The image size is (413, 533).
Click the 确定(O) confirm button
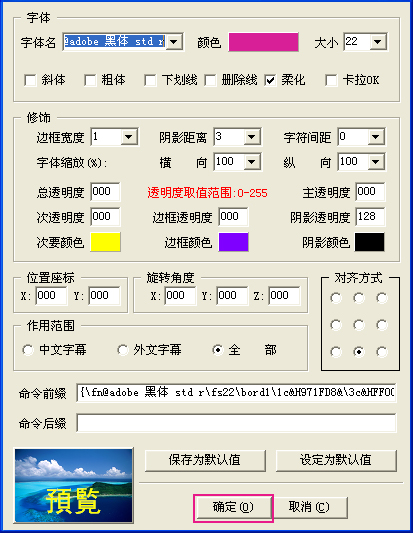click(x=233, y=508)
